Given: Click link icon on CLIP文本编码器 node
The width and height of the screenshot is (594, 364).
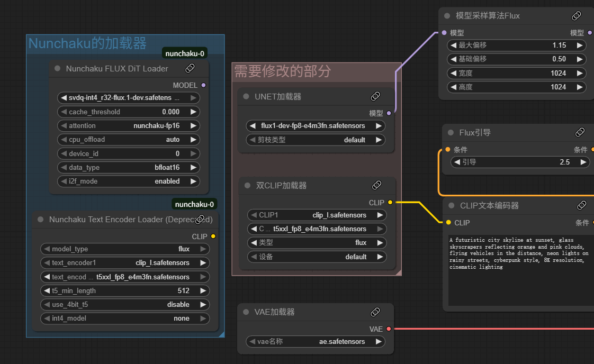Looking at the screenshot, I should tap(581, 205).
